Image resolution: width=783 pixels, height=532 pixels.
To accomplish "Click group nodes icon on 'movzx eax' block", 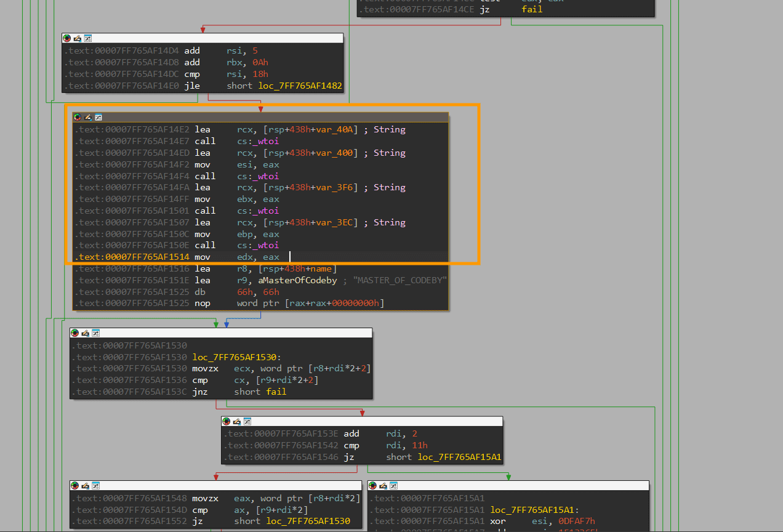I will (x=96, y=486).
